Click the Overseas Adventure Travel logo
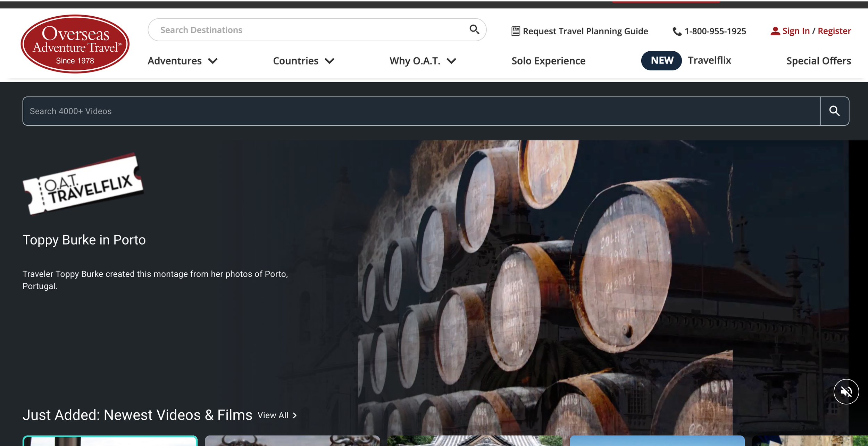 point(75,44)
